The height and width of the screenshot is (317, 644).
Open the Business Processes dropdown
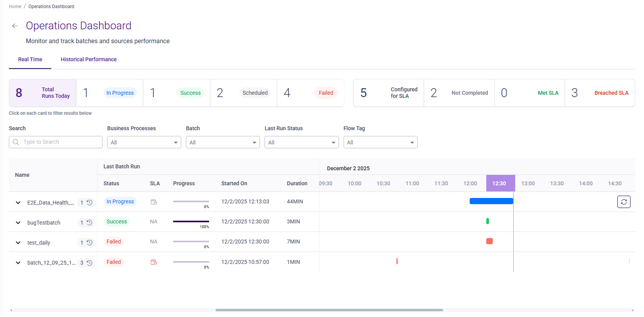[144, 142]
